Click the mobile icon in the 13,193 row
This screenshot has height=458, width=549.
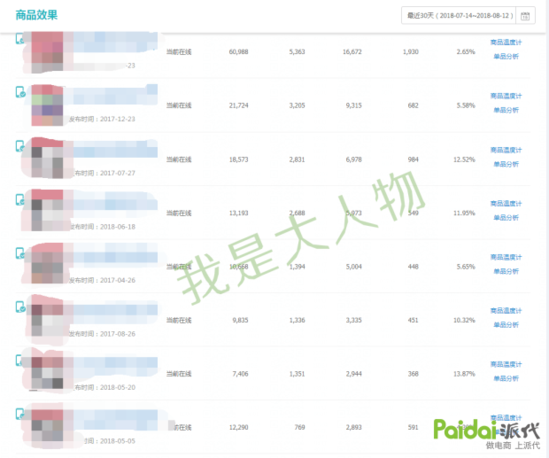20,200
